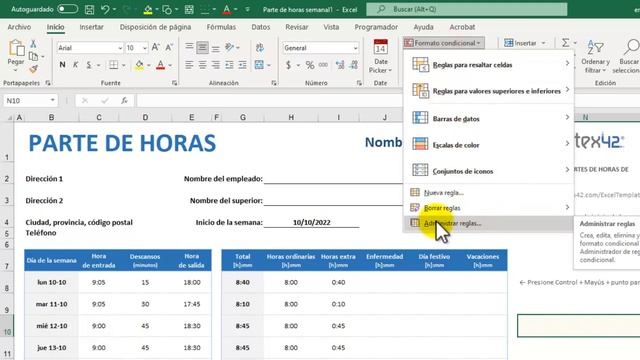
Task: Click the AutoSum sigma icon
Action: point(565,42)
